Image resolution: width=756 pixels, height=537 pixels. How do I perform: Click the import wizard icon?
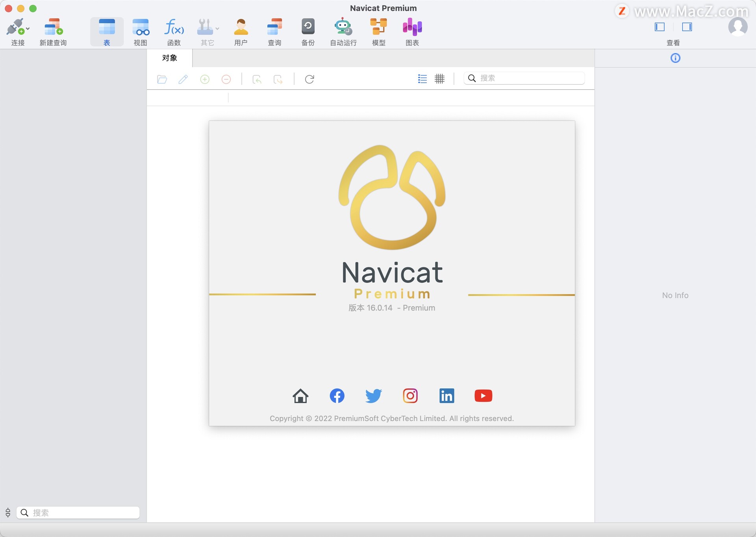point(257,79)
